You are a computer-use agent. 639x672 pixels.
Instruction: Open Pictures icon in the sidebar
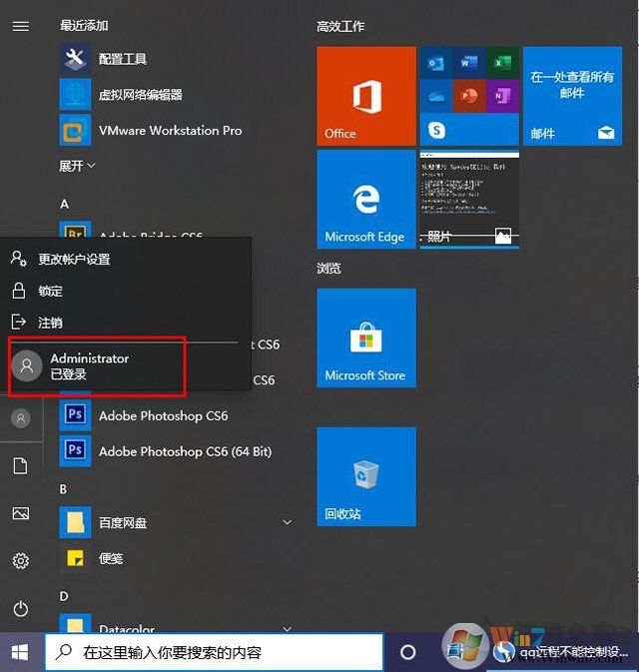tap(21, 513)
